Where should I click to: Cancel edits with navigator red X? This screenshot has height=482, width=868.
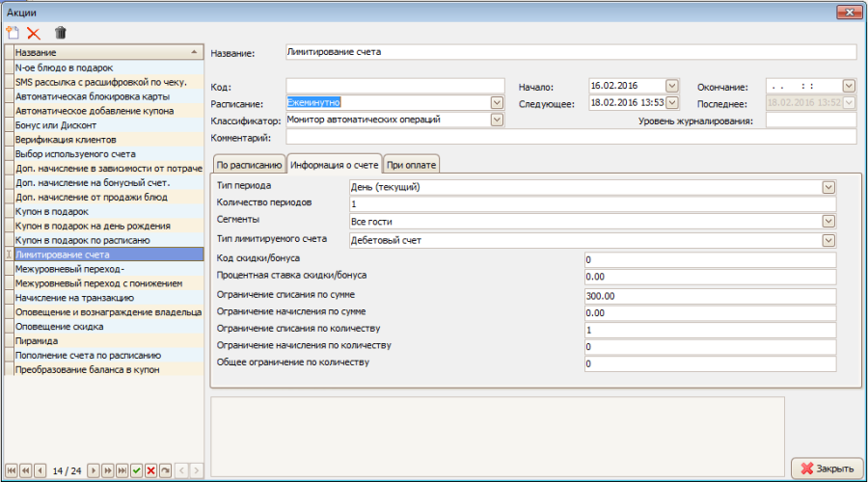coord(151,470)
